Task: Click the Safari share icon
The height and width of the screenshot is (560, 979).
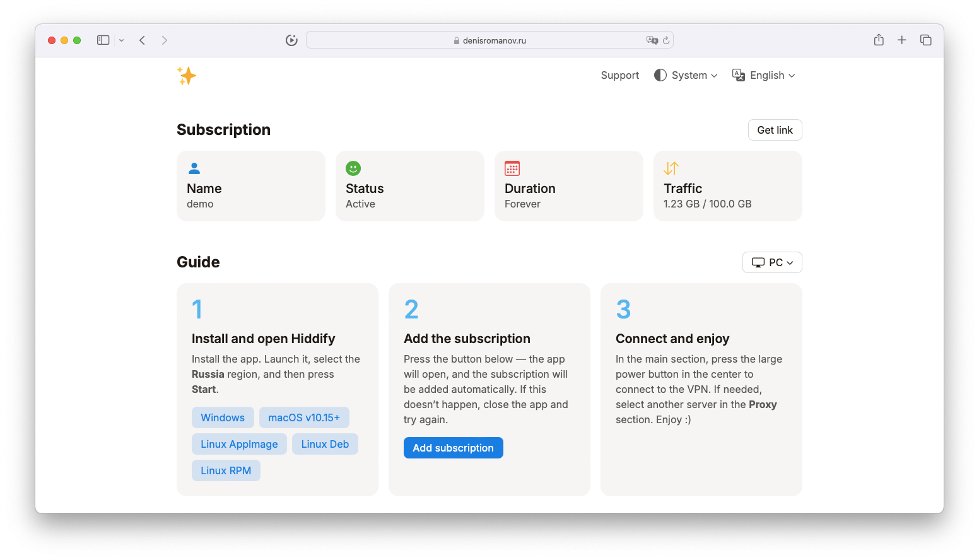Action: tap(879, 40)
